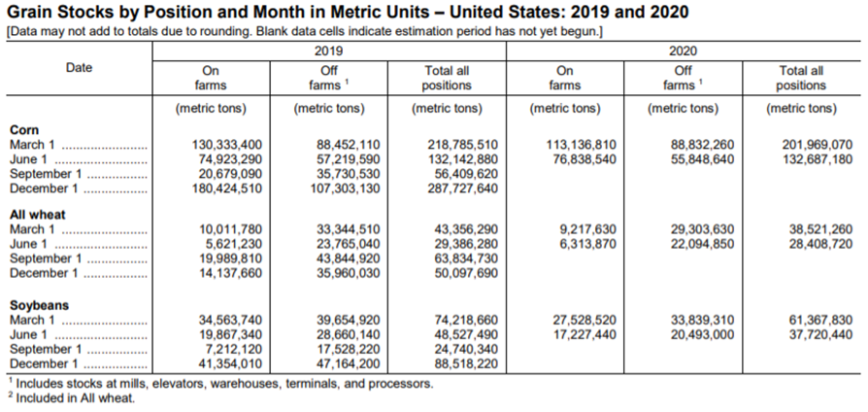This screenshot has height=412, width=868.
Task: Click the Date column header
Action: pos(80,68)
